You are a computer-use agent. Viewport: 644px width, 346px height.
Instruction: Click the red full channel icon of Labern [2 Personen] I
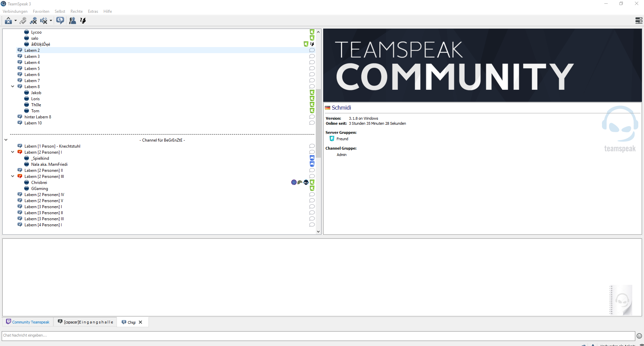[x=20, y=152]
